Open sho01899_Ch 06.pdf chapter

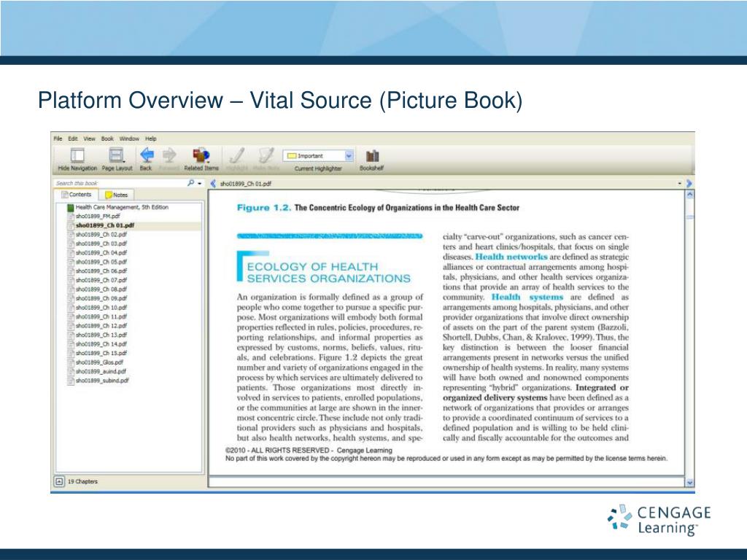98,271
